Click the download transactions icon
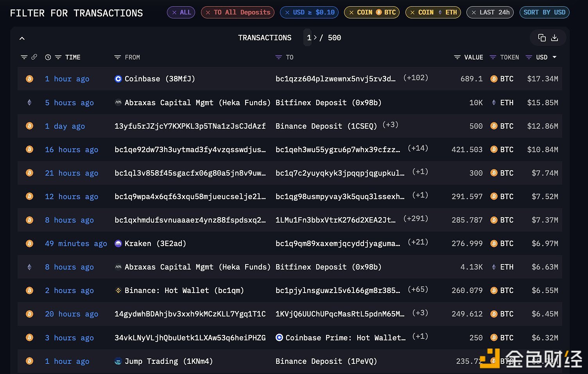Image resolution: width=588 pixels, height=374 pixels. pyautogui.click(x=554, y=38)
